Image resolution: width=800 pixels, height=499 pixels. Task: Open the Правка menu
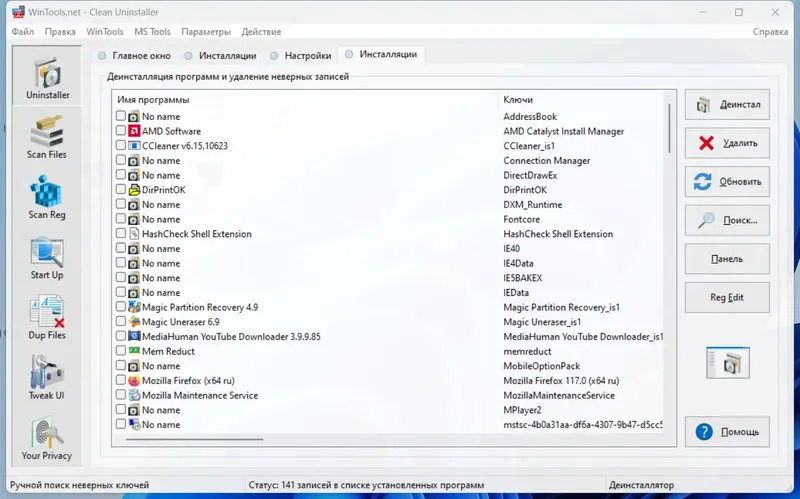coord(60,32)
